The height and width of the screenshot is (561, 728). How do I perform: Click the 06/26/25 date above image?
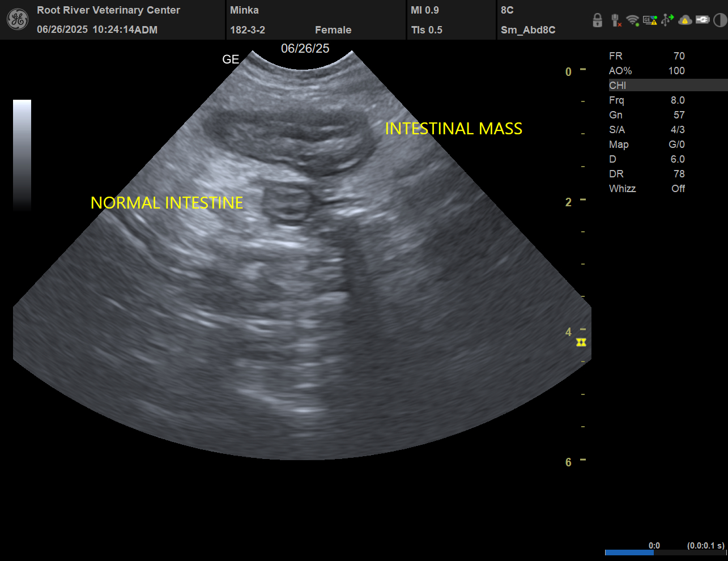(305, 49)
